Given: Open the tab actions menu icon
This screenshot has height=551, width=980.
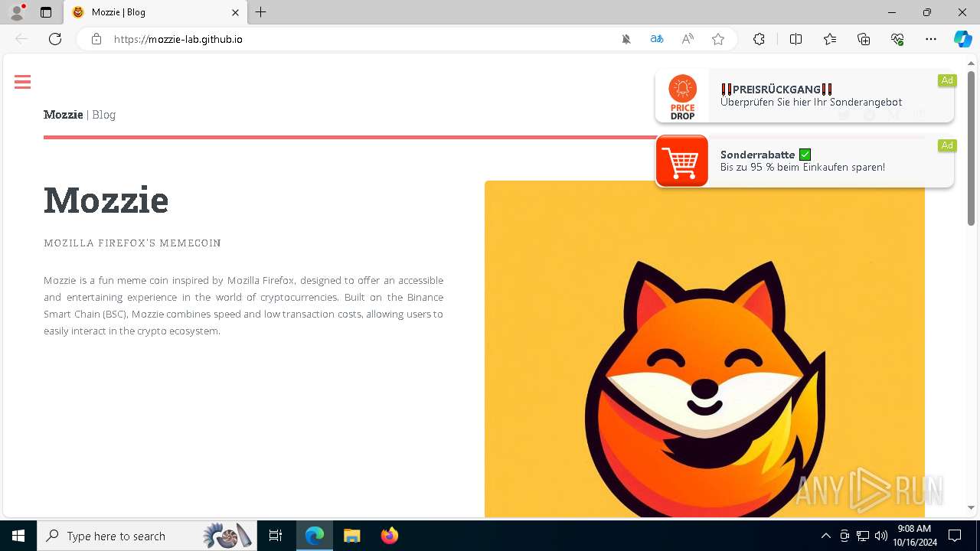Looking at the screenshot, I should point(46,12).
